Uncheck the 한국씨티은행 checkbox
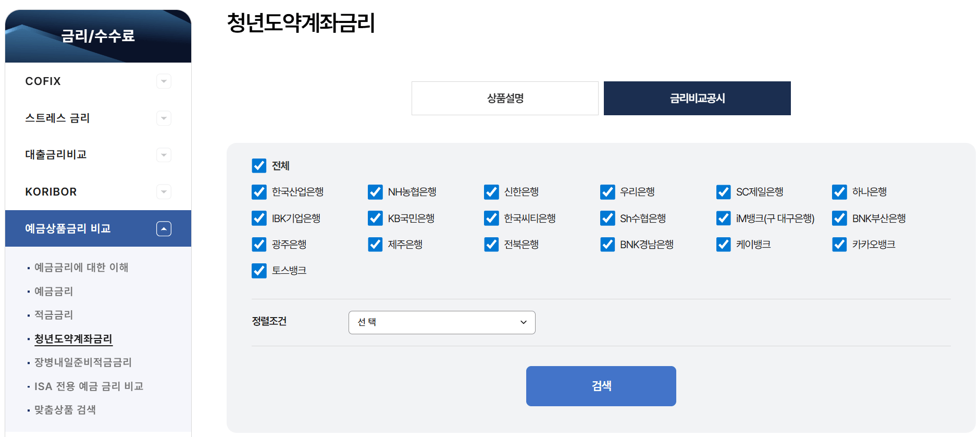 click(x=491, y=218)
